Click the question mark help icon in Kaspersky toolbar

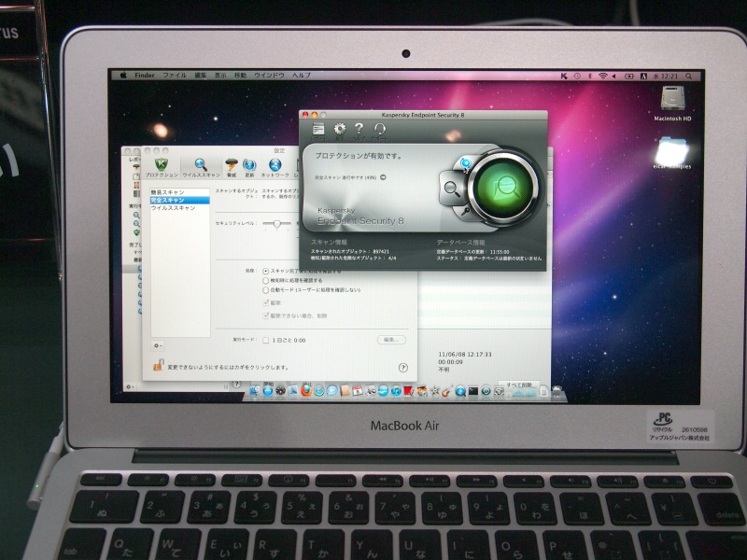click(359, 130)
